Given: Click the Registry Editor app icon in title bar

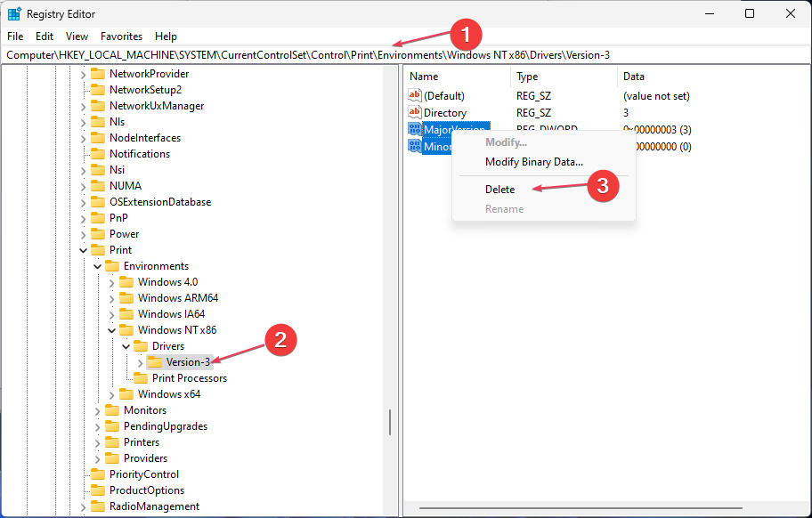Looking at the screenshot, I should [14, 14].
